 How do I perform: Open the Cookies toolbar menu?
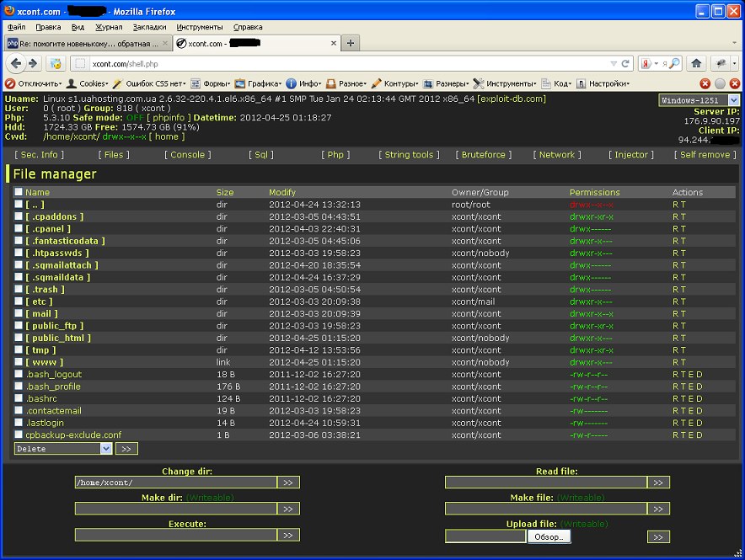(88, 83)
